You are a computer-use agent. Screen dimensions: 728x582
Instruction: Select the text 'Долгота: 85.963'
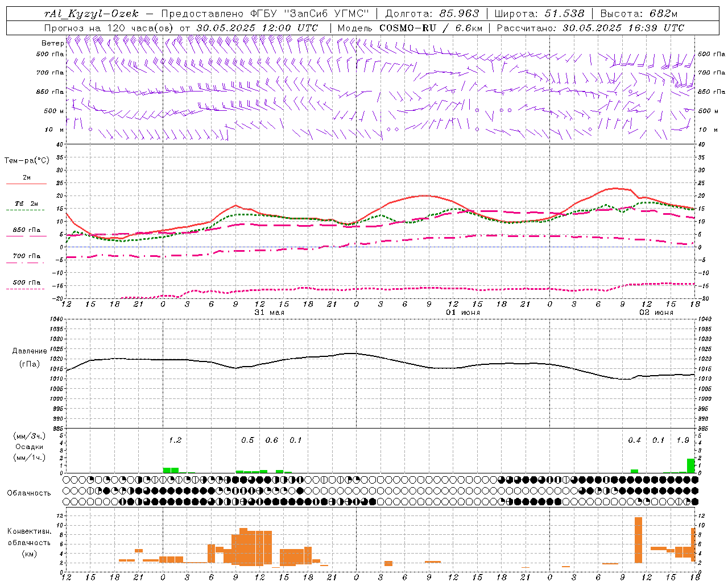pyautogui.click(x=432, y=14)
